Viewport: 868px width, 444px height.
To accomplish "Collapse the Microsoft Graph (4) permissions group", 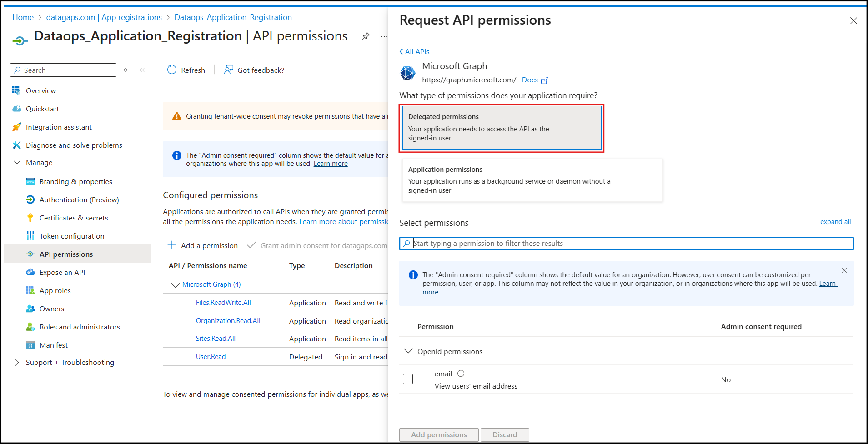I will tap(175, 285).
